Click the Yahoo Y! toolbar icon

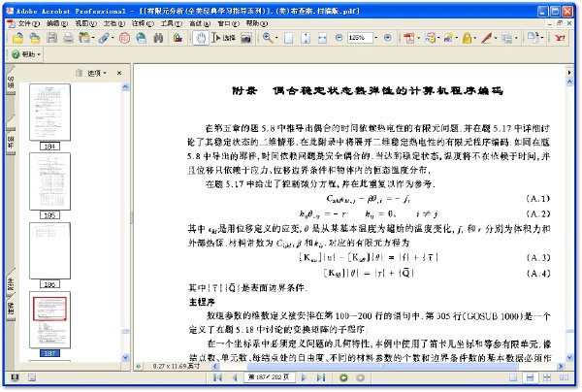[x=560, y=38]
